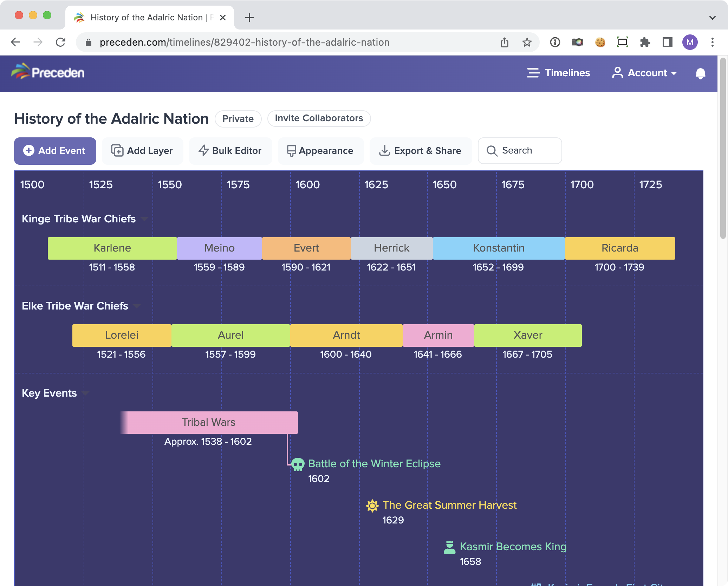Select the Ricarda war chief block

coord(620,248)
